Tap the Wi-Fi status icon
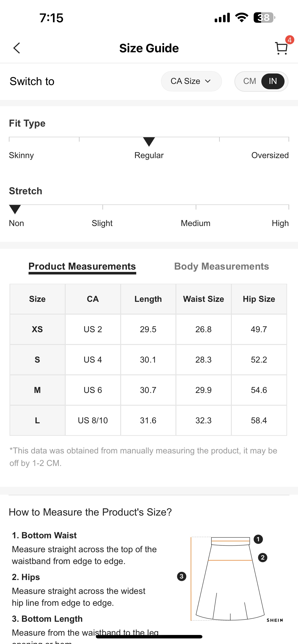The width and height of the screenshot is (298, 644). pyautogui.click(x=241, y=17)
